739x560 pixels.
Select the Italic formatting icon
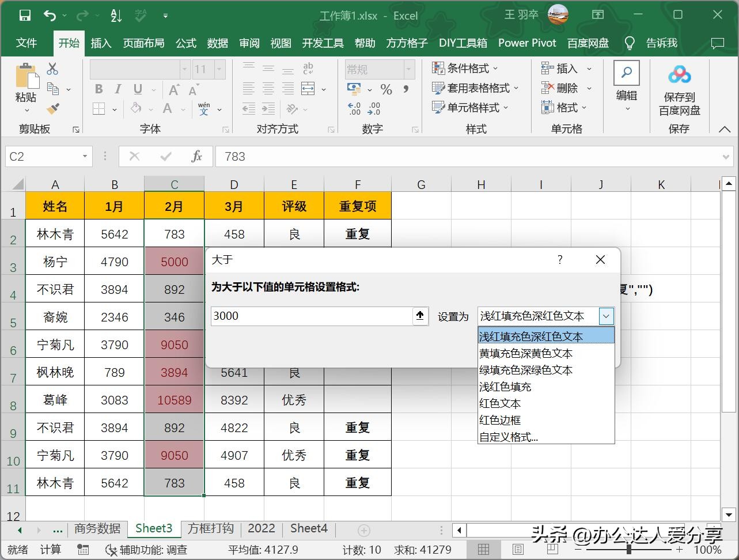coord(119,89)
